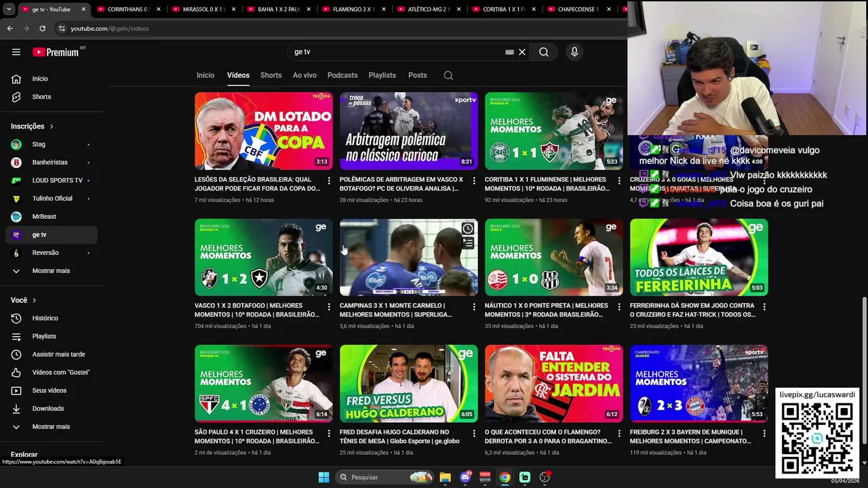The height and width of the screenshot is (488, 868).
Task: Open options menu for Vasco 1 x 2 Botafogo video
Action: pyautogui.click(x=329, y=307)
